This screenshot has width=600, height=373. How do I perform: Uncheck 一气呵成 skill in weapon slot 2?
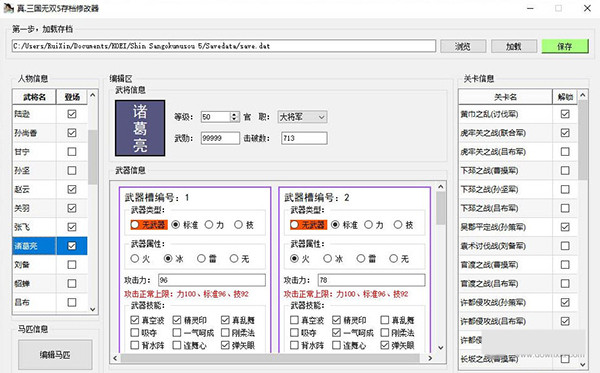pyautogui.click(x=336, y=332)
